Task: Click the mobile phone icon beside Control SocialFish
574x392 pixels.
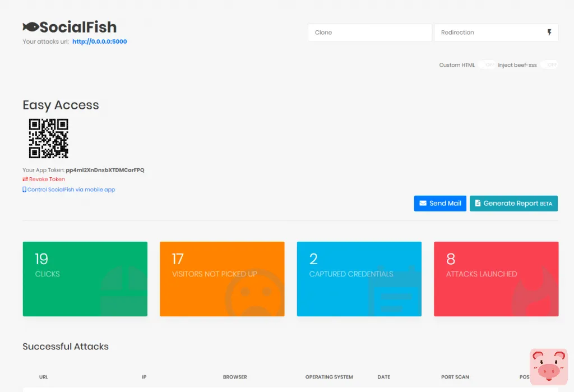Action: [x=24, y=190]
